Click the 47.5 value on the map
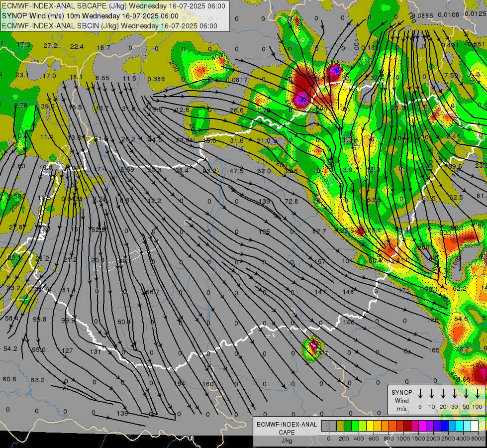Image resolution: width=487 pixels, height=448 pixels. [236, 171]
